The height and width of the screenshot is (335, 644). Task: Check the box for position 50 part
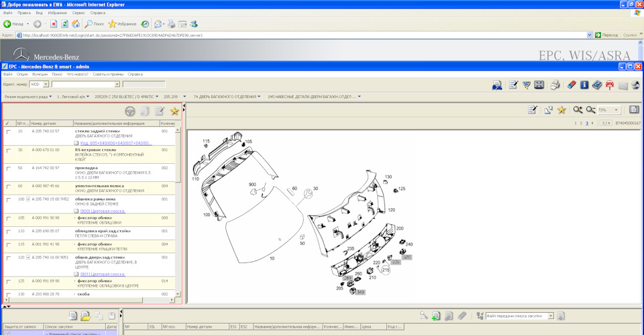click(8, 169)
